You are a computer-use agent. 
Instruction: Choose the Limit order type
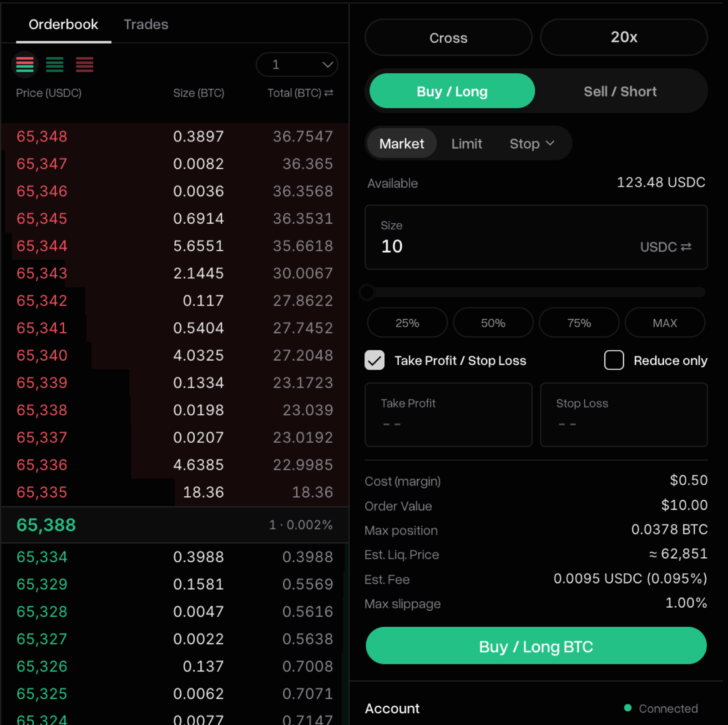click(x=466, y=144)
